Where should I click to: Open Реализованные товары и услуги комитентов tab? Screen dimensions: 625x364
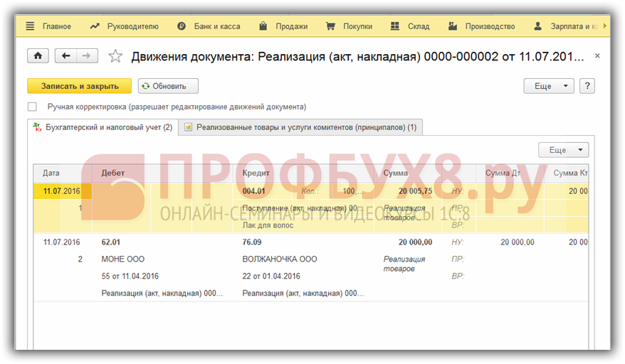coord(300,127)
